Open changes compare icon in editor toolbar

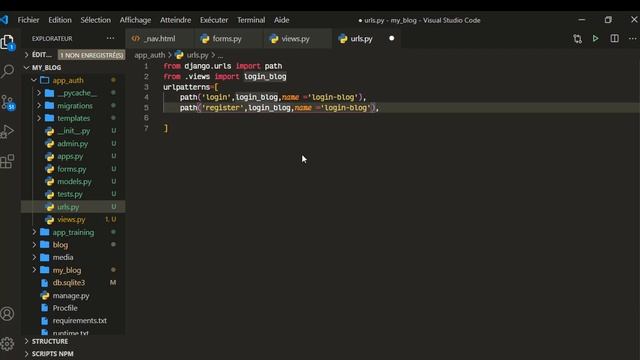click(x=577, y=39)
